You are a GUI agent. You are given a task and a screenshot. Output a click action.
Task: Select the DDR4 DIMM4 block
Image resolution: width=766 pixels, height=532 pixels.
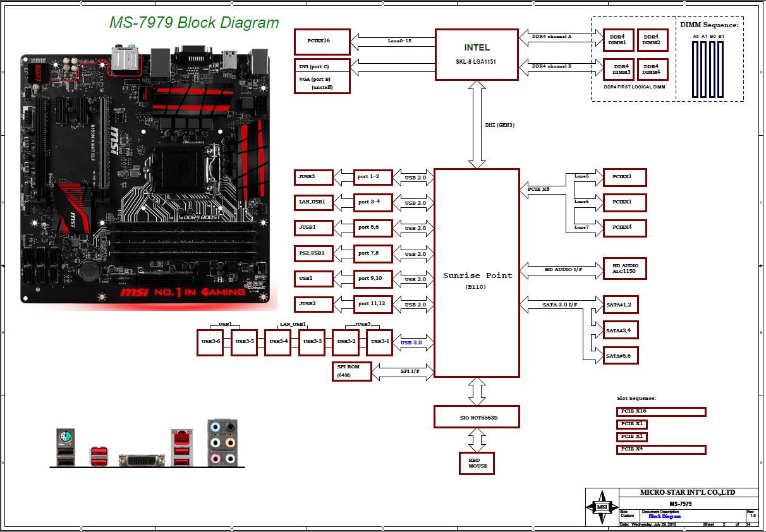tap(652, 69)
